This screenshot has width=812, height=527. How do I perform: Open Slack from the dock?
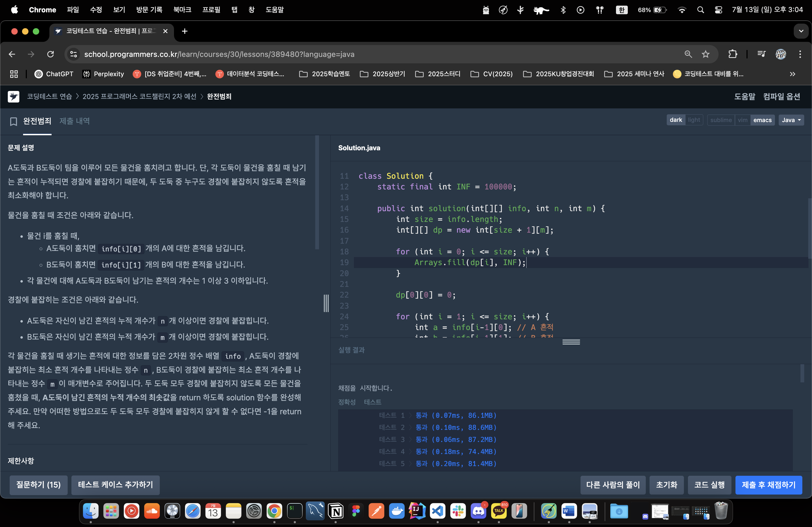458,511
